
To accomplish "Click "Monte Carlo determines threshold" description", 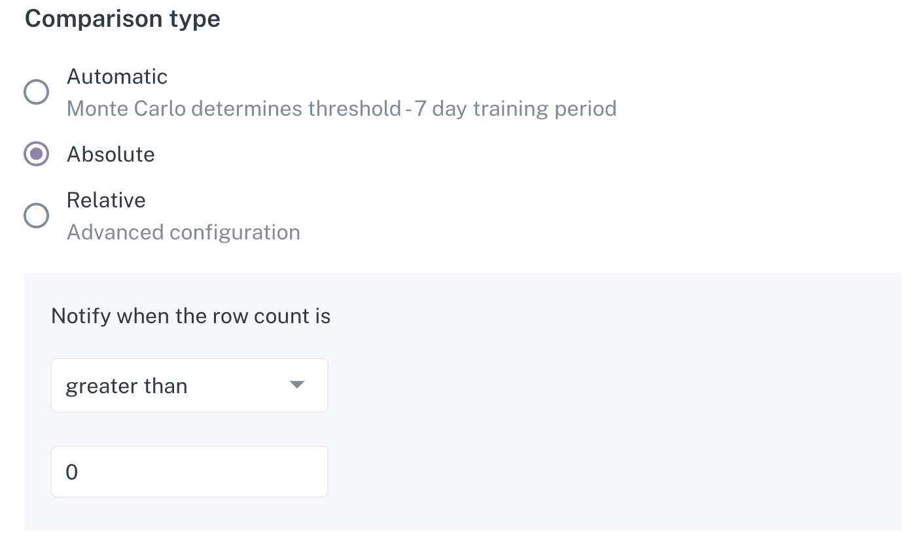I will coord(234,109).
